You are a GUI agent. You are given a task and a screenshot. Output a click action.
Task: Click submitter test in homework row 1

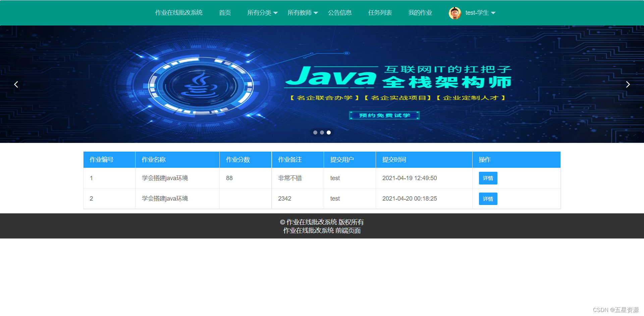[335, 178]
